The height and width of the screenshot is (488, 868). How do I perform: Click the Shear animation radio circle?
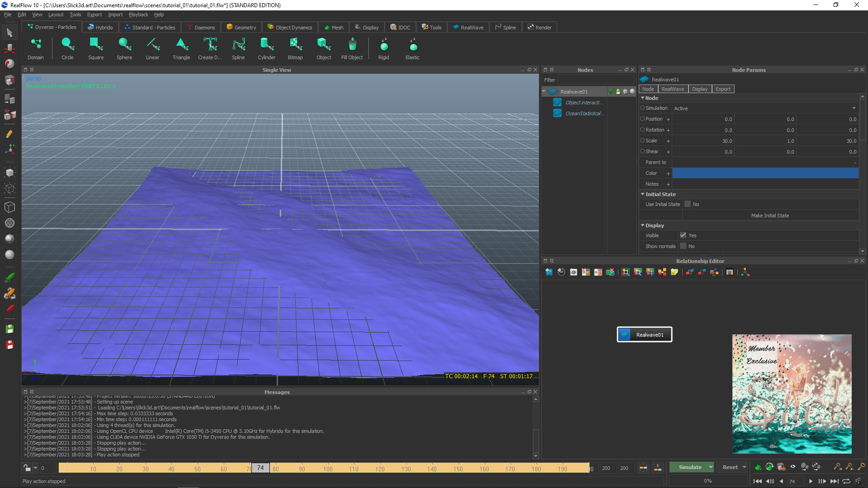click(642, 151)
